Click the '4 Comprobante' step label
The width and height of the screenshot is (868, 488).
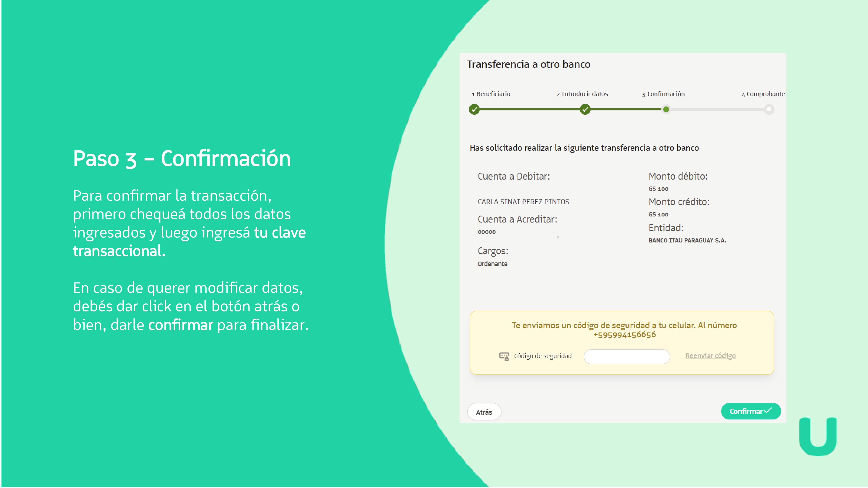[x=763, y=94]
